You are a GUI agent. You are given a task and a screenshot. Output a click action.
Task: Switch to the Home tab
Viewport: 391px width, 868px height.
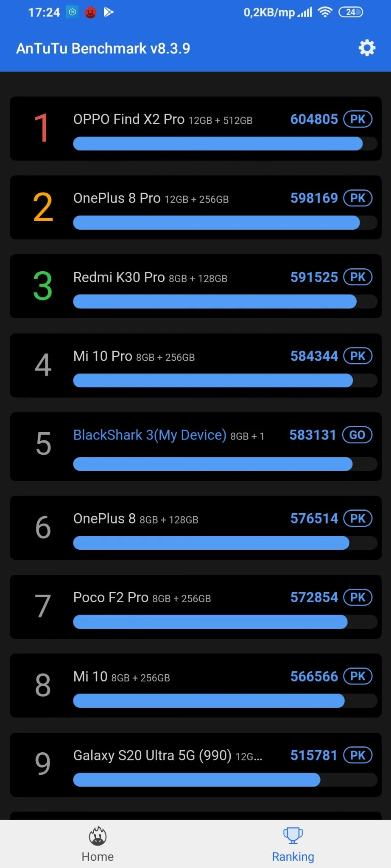pos(98,844)
